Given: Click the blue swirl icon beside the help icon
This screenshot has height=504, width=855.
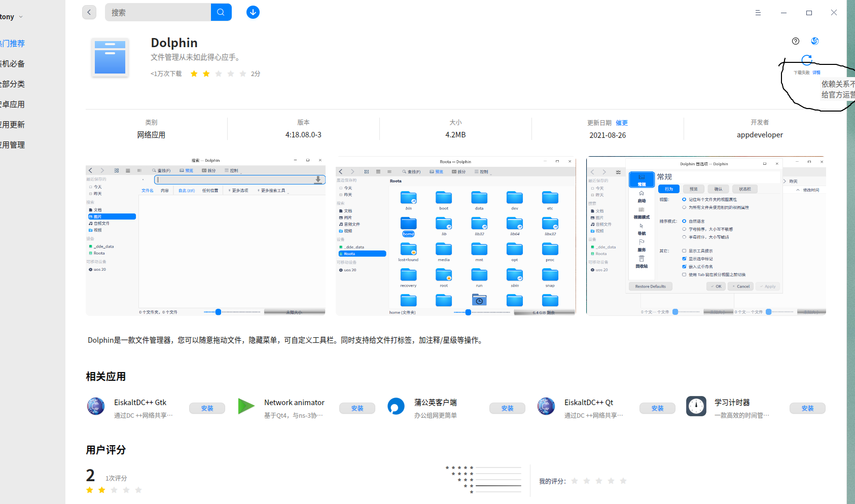Looking at the screenshot, I should point(815,41).
